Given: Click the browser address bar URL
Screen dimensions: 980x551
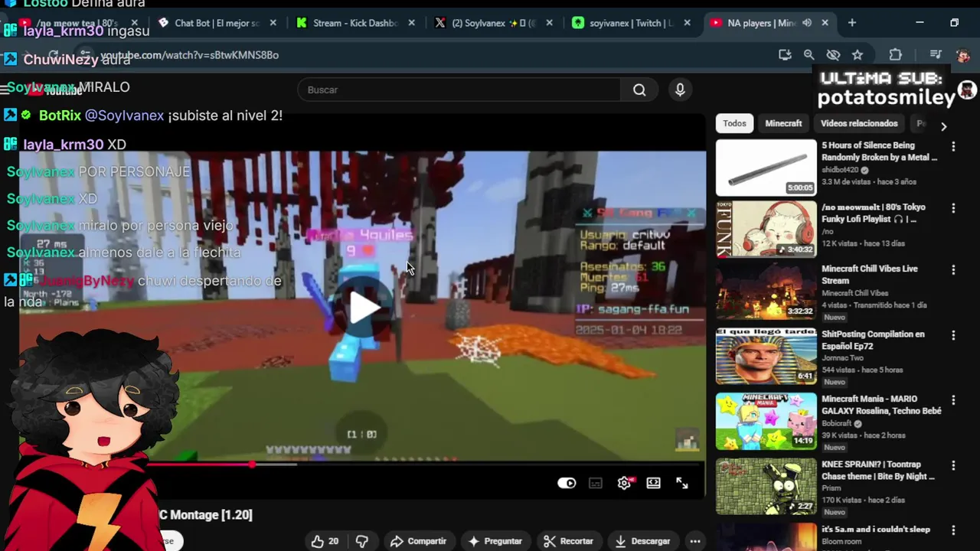Looking at the screenshot, I should (x=189, y=55).
